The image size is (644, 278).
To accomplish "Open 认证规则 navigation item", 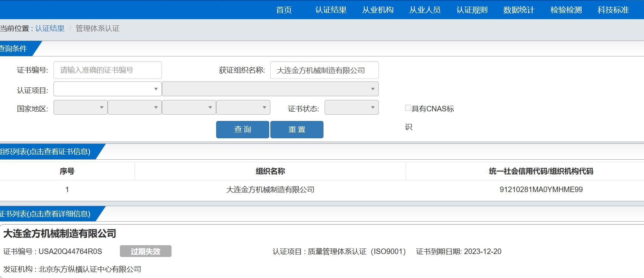I will pos(472,10).
